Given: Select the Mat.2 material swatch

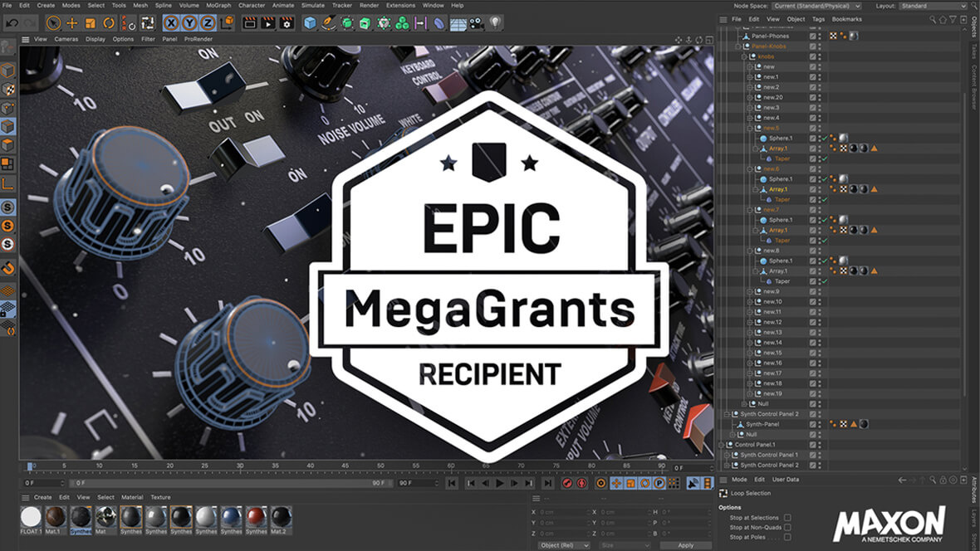Looking at the screenshot, I should coord(282,517).
